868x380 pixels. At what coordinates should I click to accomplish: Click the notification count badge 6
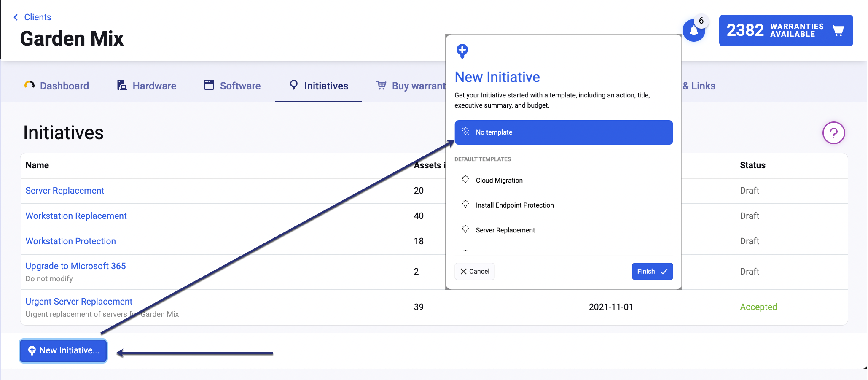(701, 21)
